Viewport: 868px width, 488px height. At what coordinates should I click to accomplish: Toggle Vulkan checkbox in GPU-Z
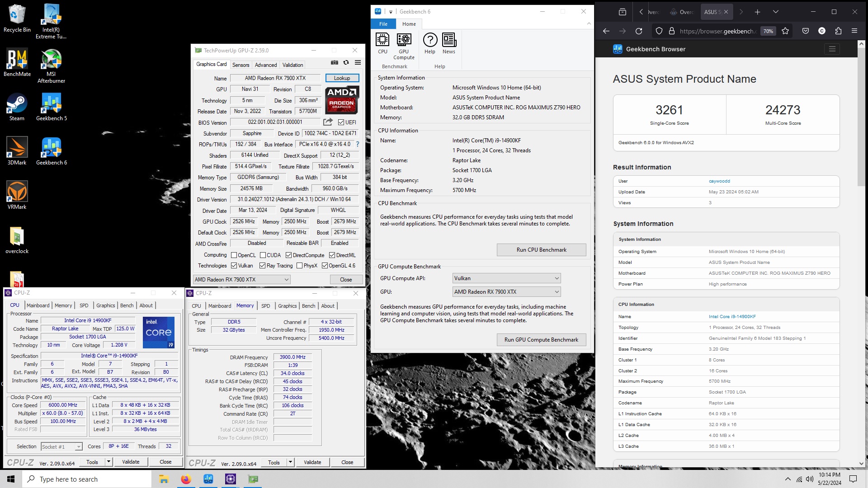[x=234, y=266]
